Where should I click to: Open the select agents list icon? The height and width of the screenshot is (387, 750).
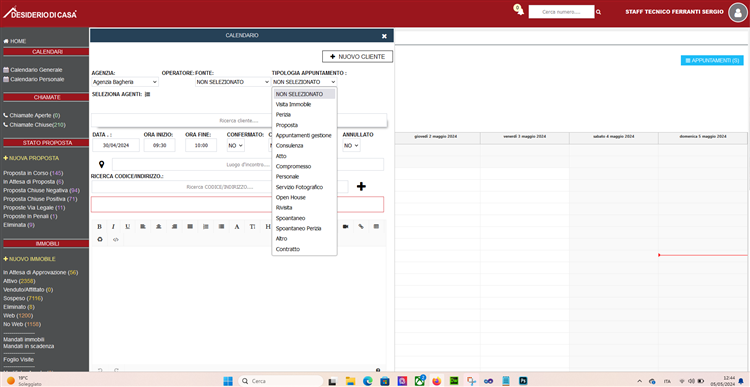pyautogui.click(x=147, y=95)
